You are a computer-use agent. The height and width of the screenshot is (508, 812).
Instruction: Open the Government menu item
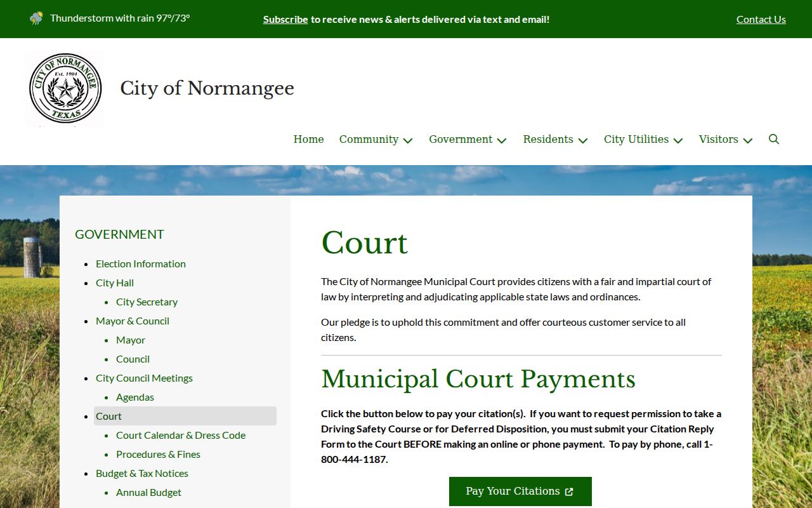point(461,139)
